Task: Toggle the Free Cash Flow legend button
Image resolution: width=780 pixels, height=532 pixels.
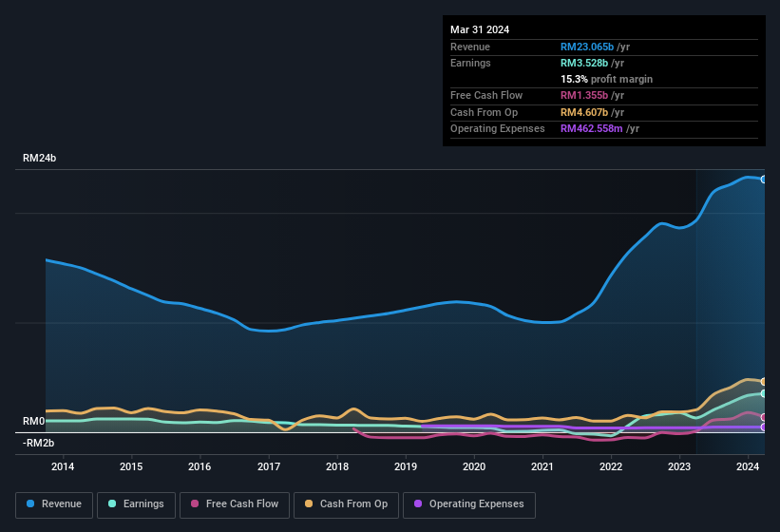Action: click(x=235, y=504)
